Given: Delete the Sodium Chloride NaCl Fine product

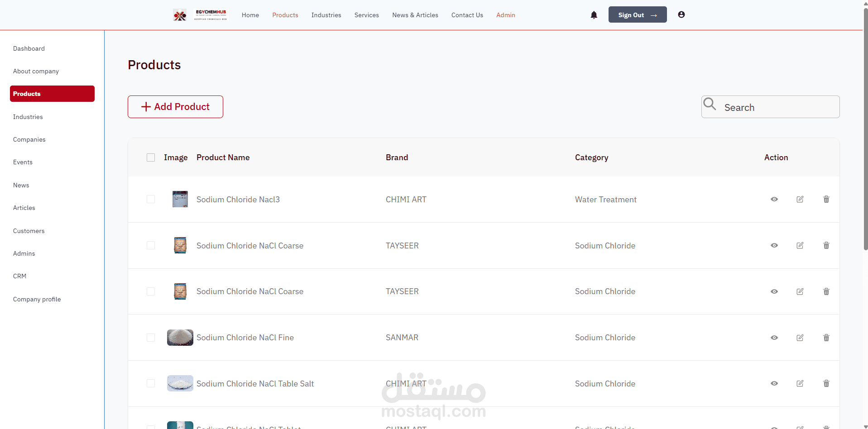Looking at the screenshot, I should coord(826,338).
